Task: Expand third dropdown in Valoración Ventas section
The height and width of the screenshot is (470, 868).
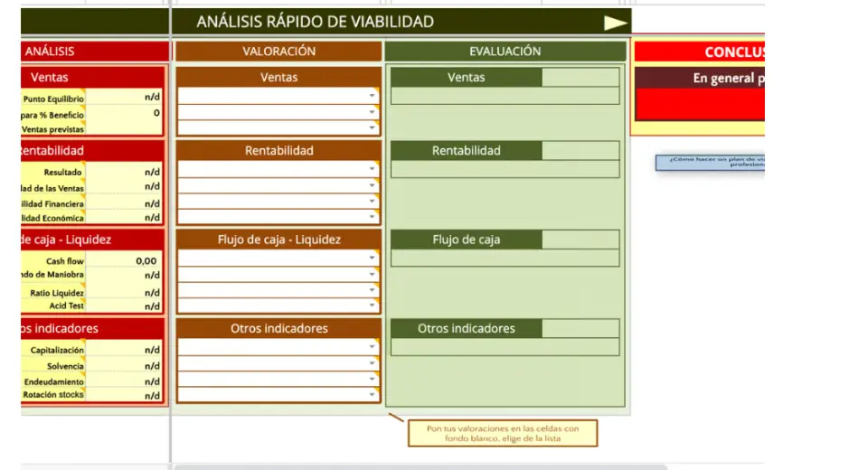Action: point(372,128)
